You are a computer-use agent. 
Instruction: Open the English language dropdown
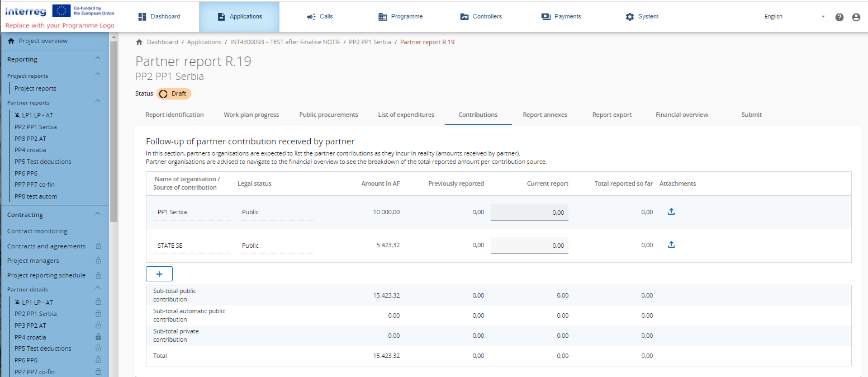click(794, 17)
